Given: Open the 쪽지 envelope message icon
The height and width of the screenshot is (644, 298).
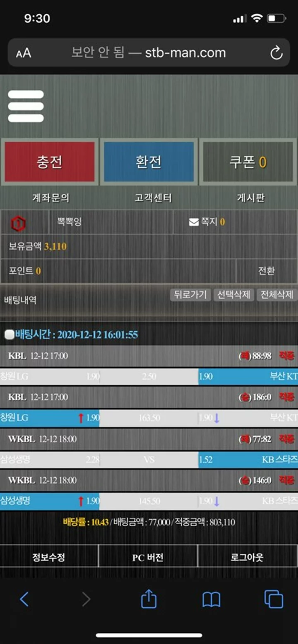Looking at the screenshot, I should click(194, 222).
